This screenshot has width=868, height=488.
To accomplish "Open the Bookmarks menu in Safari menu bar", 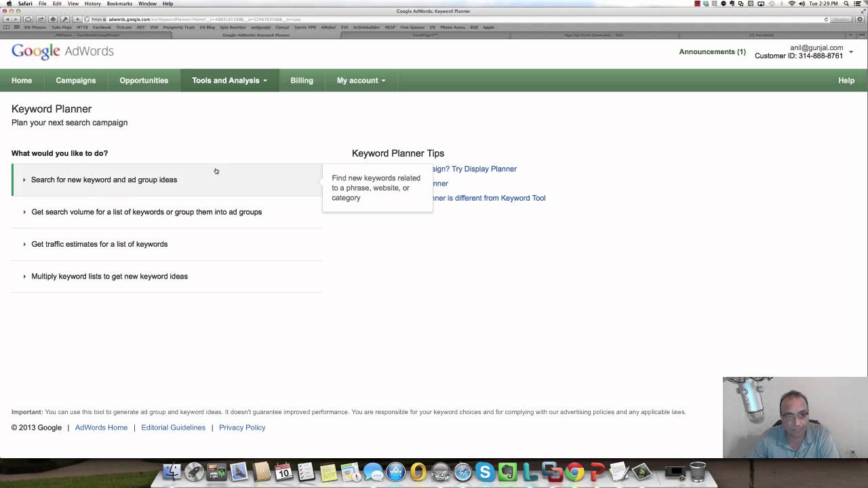I will tap(119, 3).
